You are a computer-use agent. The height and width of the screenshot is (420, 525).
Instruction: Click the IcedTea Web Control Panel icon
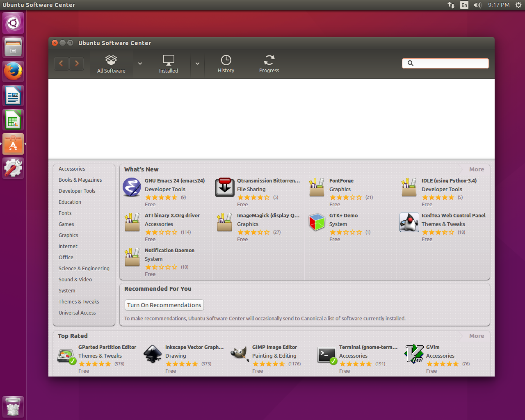click(409, 222)
